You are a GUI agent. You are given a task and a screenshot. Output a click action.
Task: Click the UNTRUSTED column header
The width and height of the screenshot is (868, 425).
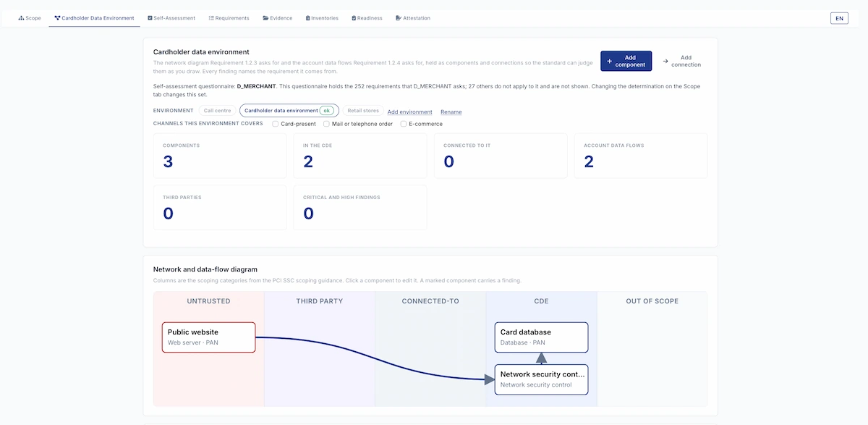pyautogui.click(x=209, y=301)
